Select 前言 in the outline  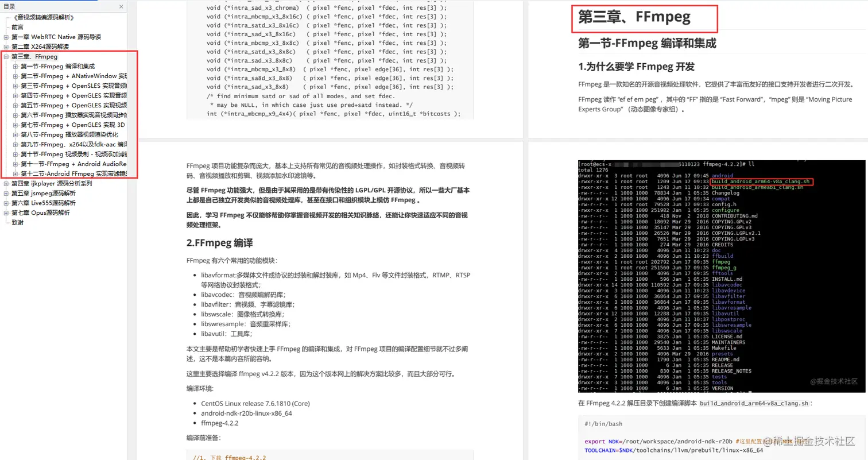coord(18,27)
